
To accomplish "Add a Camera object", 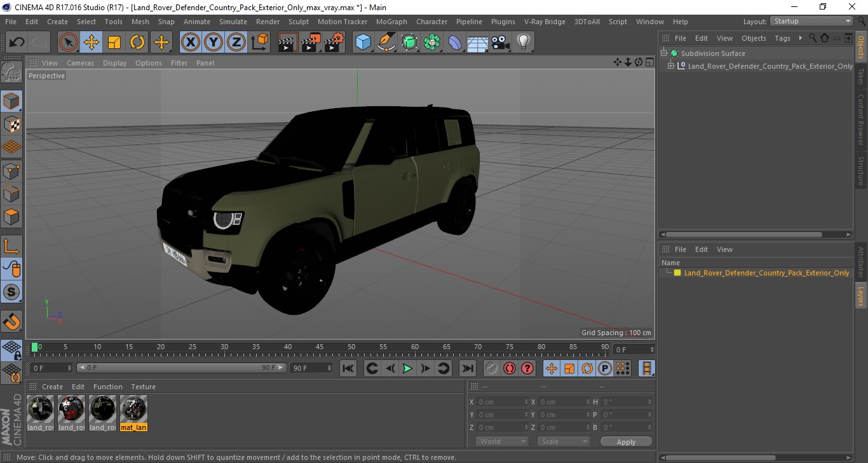I will click(x=501, y=43).
